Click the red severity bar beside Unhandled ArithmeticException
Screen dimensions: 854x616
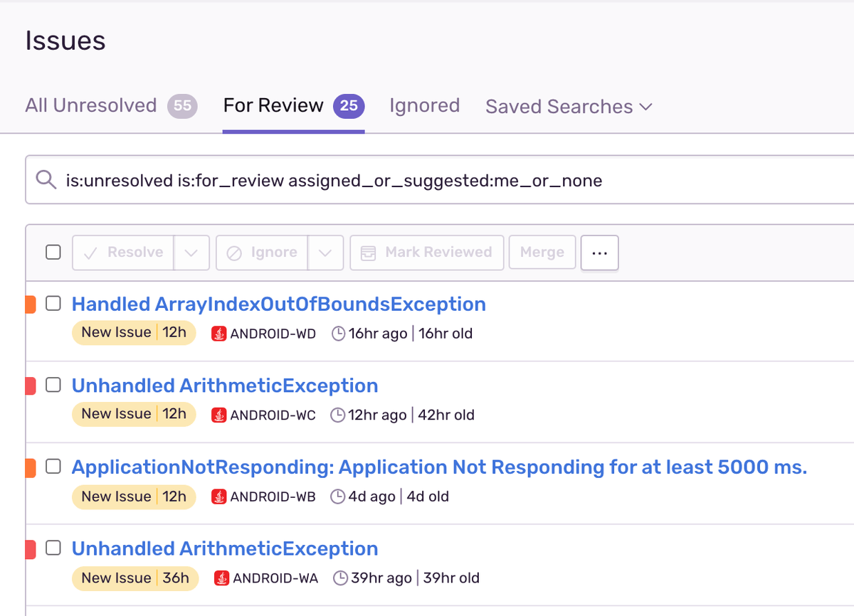click(x=29, y=385)
